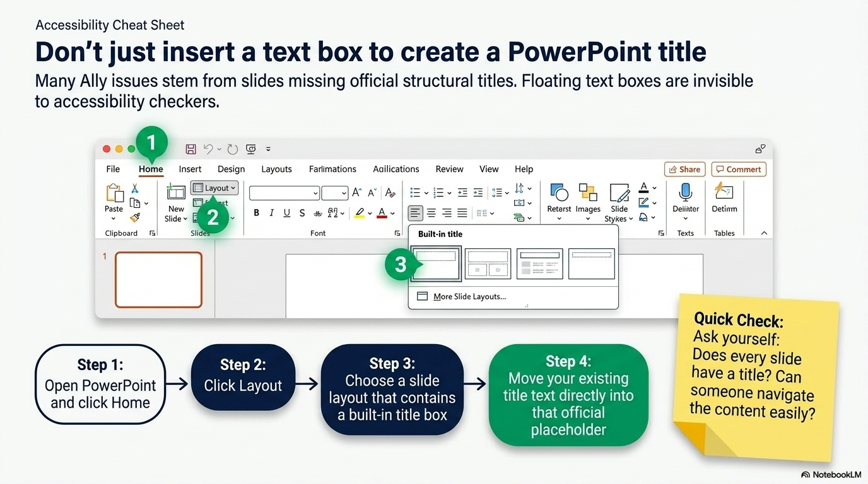Clear formatting with the A eraser icon
The width and height of the screenshot is (868, 484).
coord(390,193)
